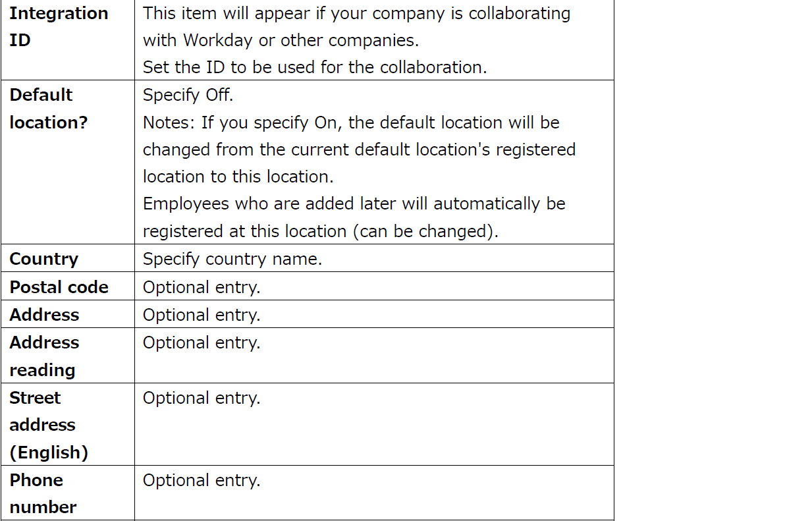Select the Phone number label
Image resolution: width=812 pixels, height=521 pixels.
(x=43, y=493)
